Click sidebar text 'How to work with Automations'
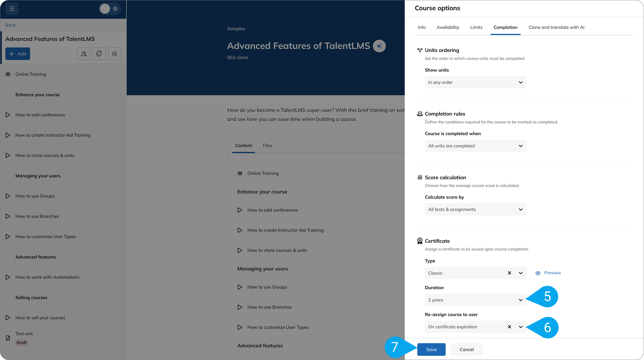The width and height of the screenshot is (644, 360). click(47, 277)
